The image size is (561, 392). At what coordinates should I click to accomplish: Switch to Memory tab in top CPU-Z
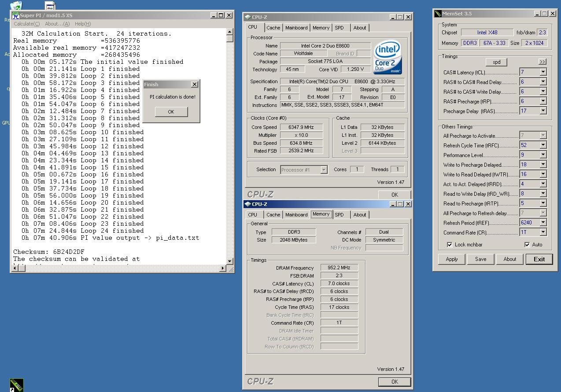coord(321,28)
